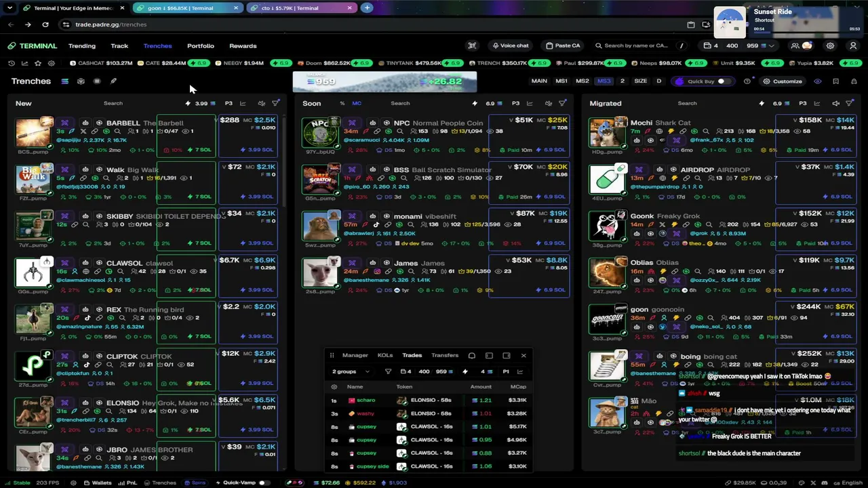Toggle sound in Migrated column header
868x488 pixels.
coord(835,104)
